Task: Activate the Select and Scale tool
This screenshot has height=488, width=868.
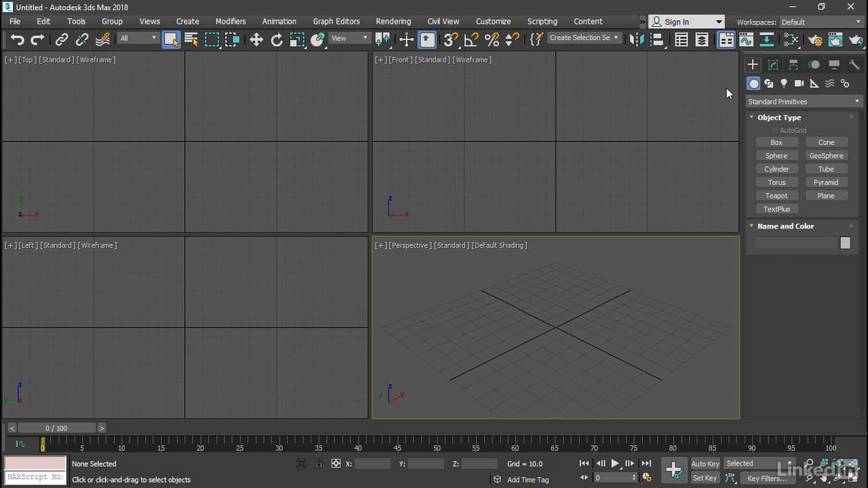Action: [x=297, y=40]
